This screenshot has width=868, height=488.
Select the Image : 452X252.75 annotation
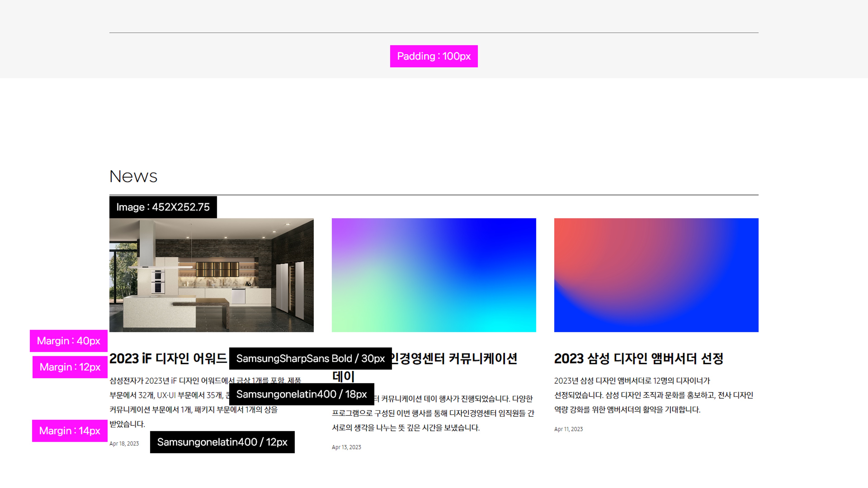(163, 207)
